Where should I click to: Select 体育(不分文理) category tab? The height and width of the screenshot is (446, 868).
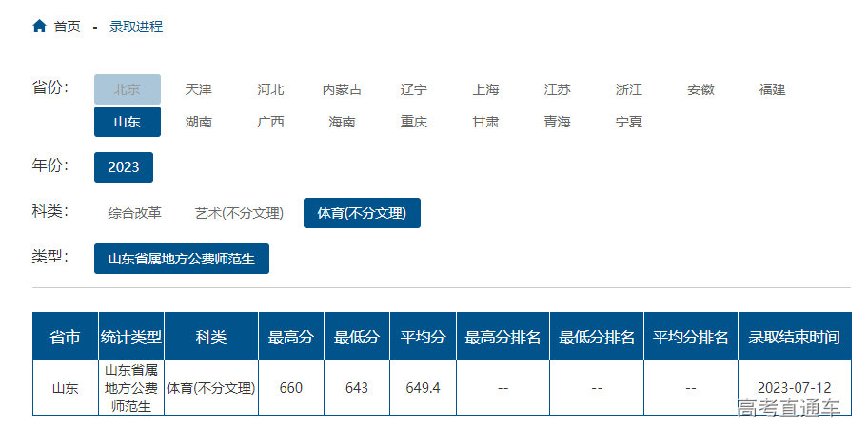pyautogui.click(x=362, y=213)
